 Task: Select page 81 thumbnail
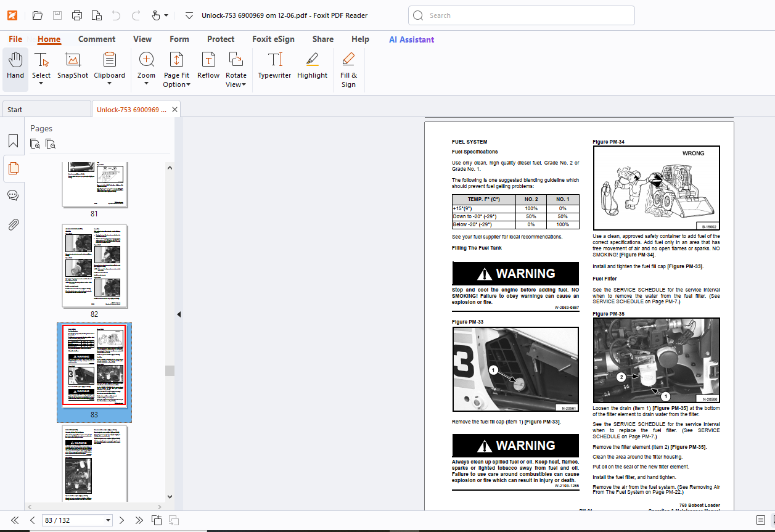click(94, 185)
